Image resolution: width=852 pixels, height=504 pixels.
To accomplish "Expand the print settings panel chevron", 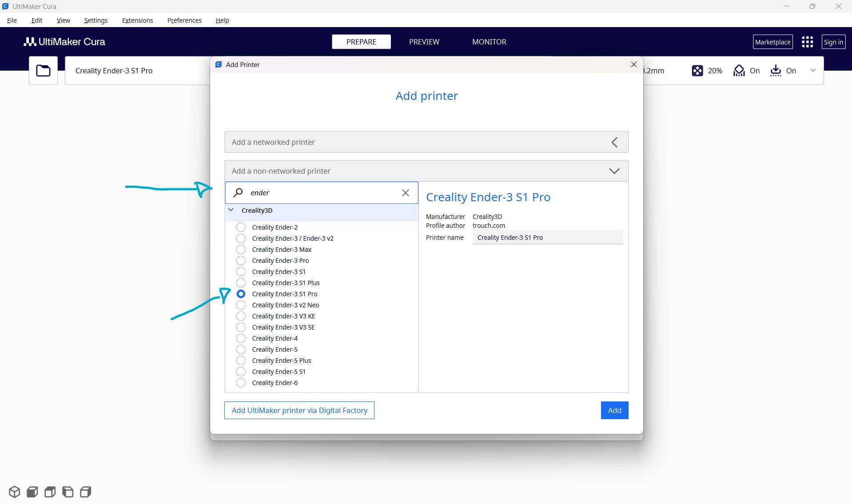I will click(813, 71).
